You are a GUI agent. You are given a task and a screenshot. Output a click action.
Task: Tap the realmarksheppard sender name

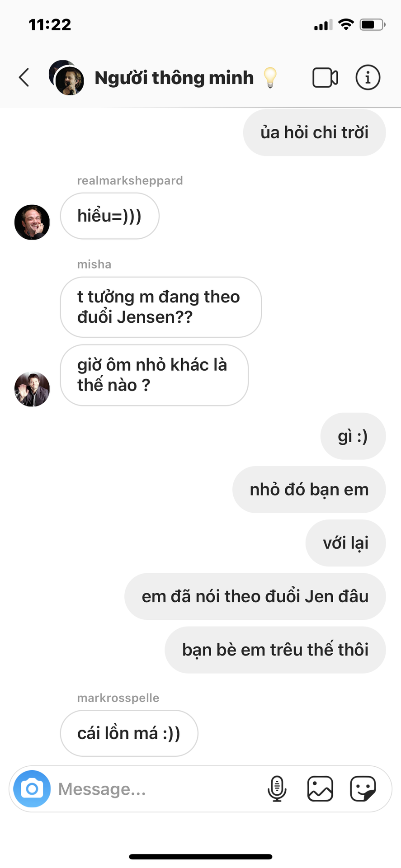130,181
